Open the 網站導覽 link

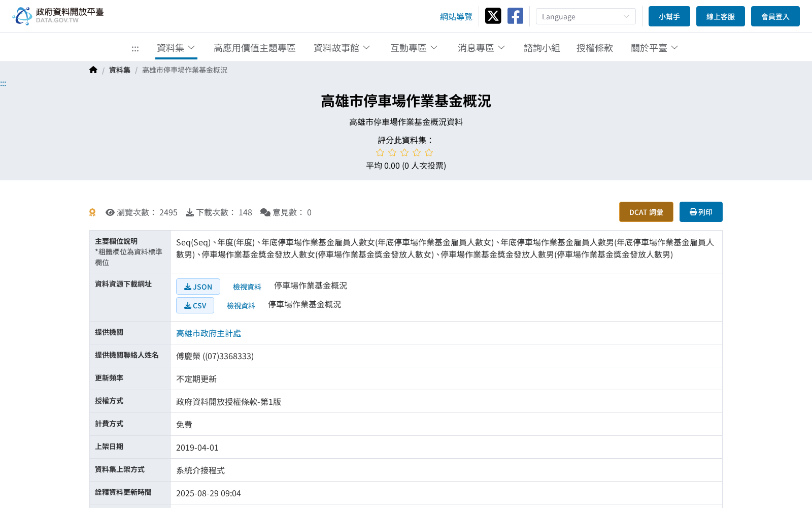(456, 17)
